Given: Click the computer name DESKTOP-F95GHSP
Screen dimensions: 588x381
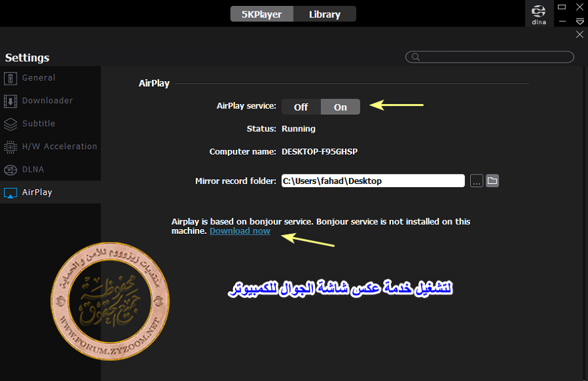Looking at the screenshot, I should click(320, 151).
